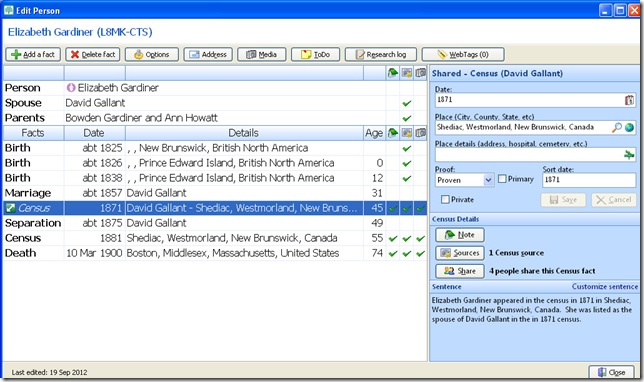
Task: Click the shared-fact icon on the Census 1871 row
Action: click(x=10, y=208)
